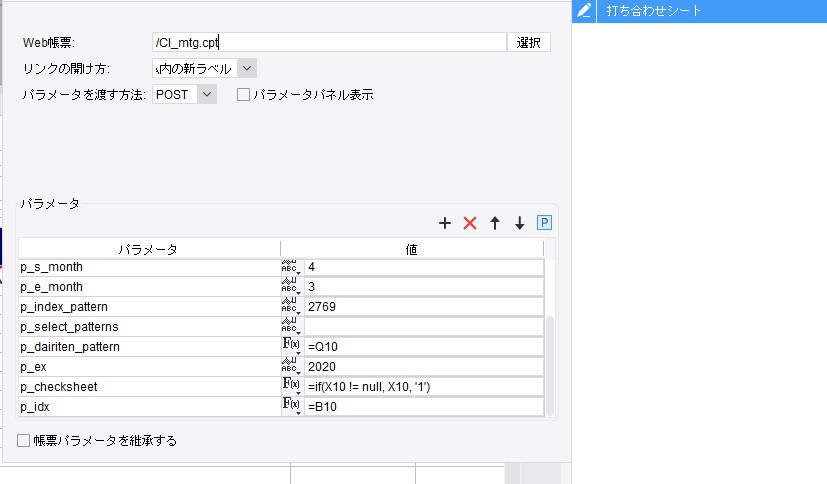The width and height of the screenshot is (827, 484).
Task: Click value field =B10
Action: [424, 406]
